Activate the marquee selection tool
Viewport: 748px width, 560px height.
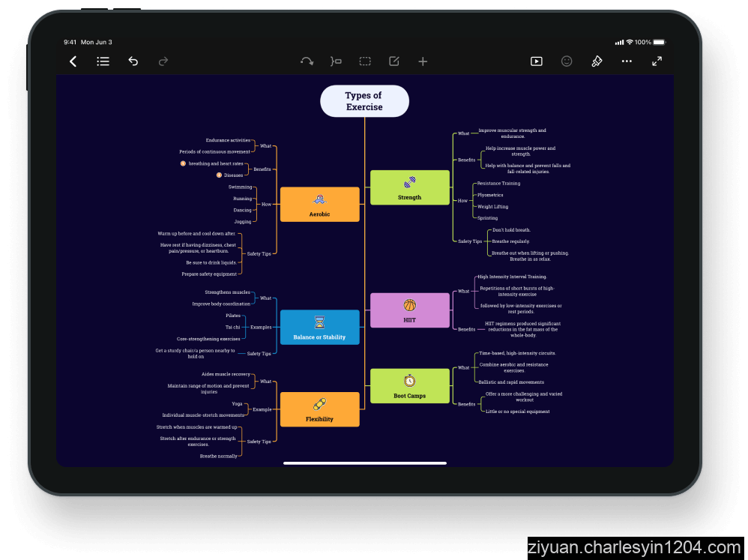pyautogui.click(x=365, y=61)
